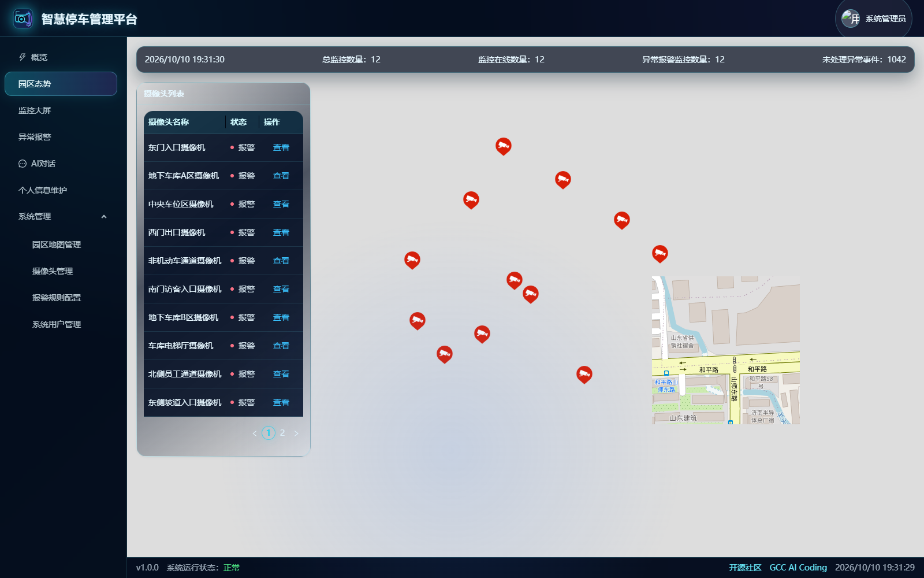This screenshot has width=924, height=578.
Task: Open the system administrator avatar
Action: pyautogui.click(x=851, y=18)
